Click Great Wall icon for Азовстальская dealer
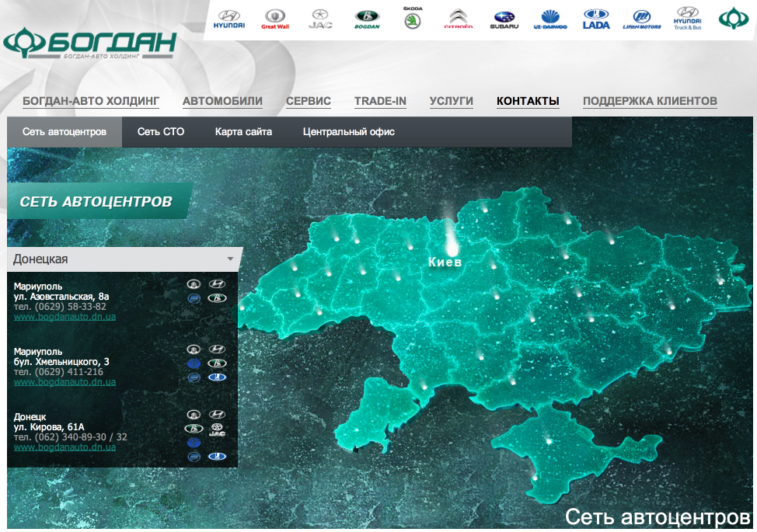The image size is (757, 532). click(x=194, y=284)
